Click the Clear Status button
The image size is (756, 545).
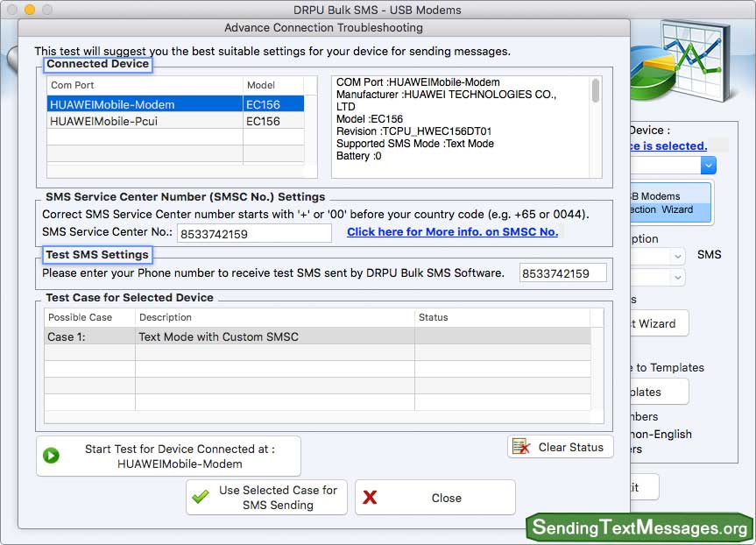[x=561, y=447]
